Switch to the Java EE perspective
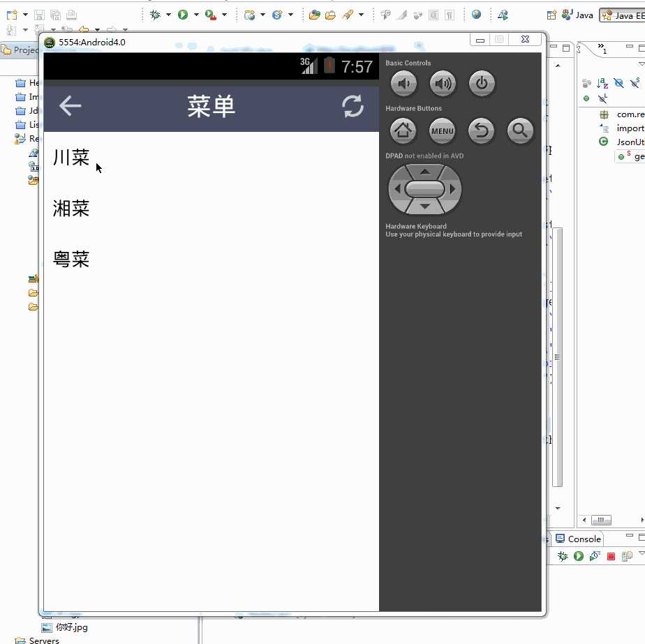 pyautogui.click(x=623, y=15)
